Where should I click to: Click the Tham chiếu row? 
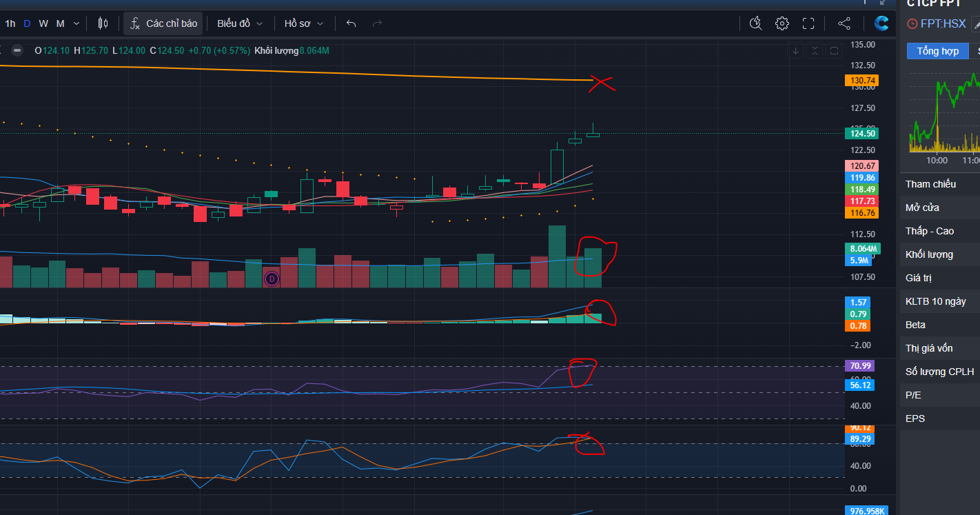pyautogui.click(x=940, y=184)
